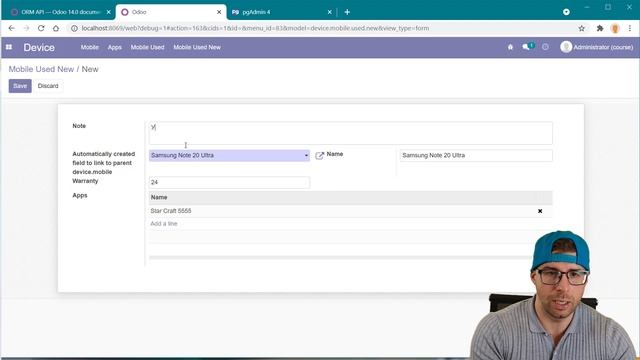
Task: Open the browser home page
Action: coord(56,28)
